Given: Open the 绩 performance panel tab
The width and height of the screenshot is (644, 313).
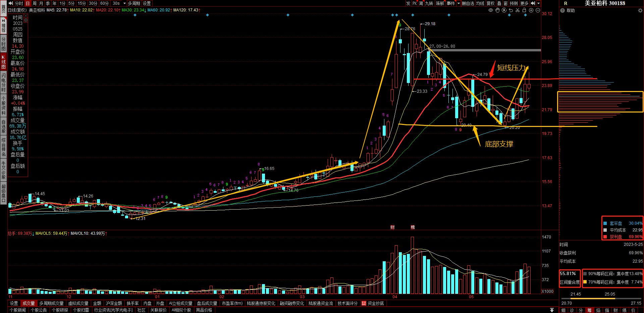Looking at the screenshot, I should [x=624, y=310].
